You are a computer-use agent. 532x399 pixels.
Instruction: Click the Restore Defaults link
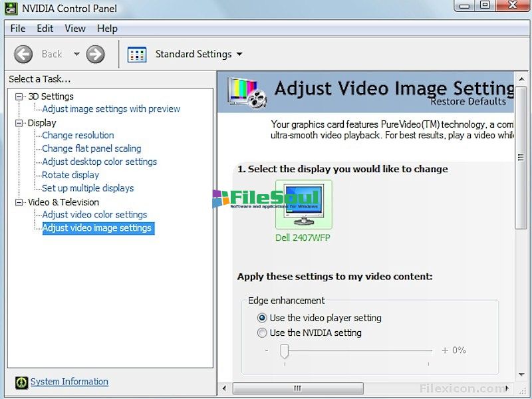click(468, 102)
